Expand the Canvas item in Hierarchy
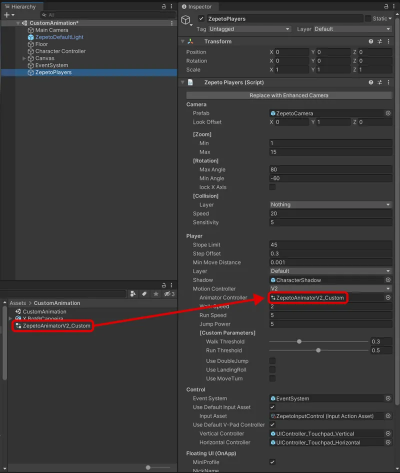The width and height of the screenshot is (400, 473). pos(24,58)
